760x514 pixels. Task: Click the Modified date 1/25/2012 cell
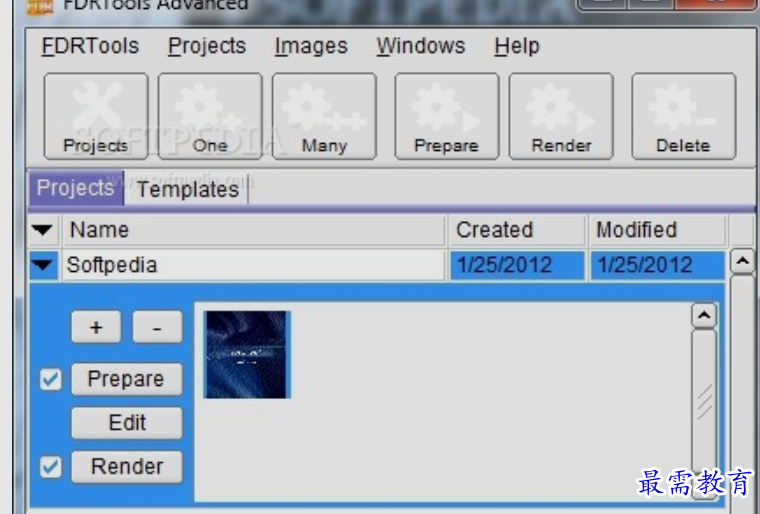[657, 265]
